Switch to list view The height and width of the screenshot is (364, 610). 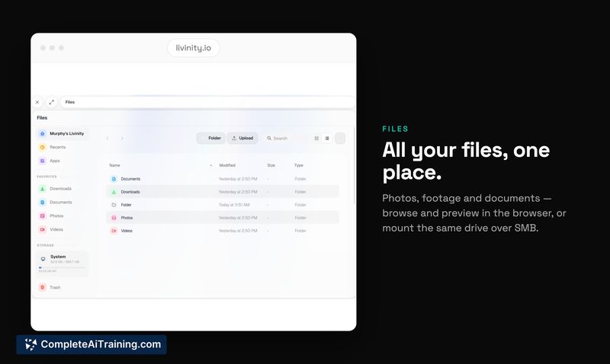point(327,139)
